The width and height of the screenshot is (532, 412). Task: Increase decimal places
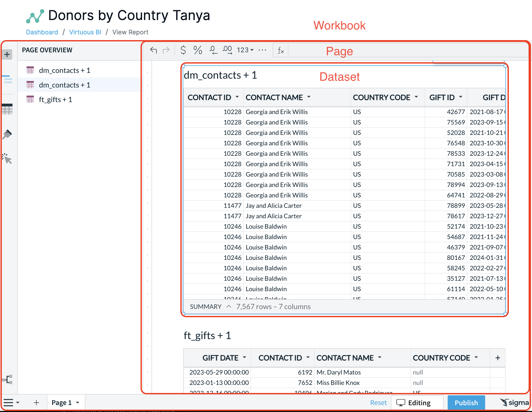pos(227,50)
